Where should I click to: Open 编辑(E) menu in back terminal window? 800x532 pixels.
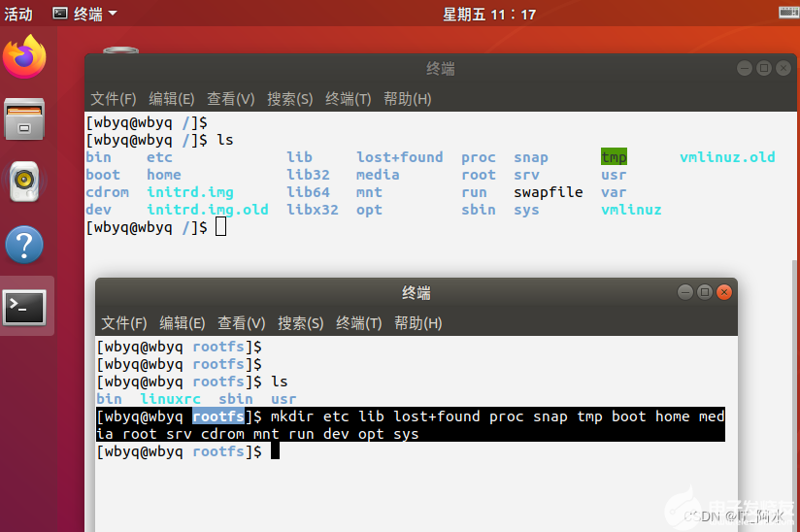tap(172, 98)
